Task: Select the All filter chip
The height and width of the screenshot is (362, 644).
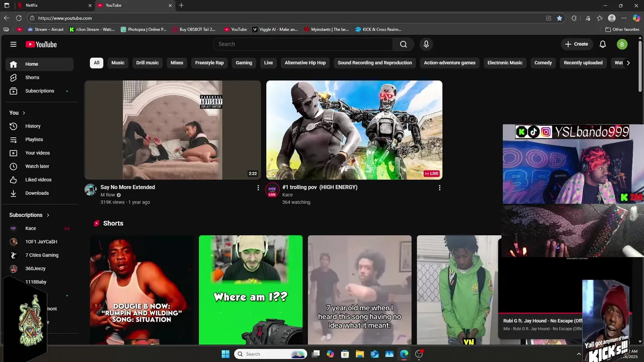Action: 97,63
